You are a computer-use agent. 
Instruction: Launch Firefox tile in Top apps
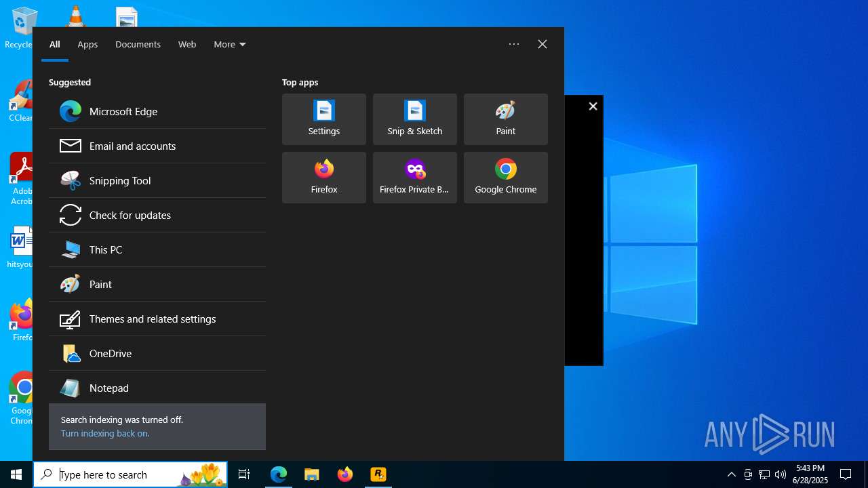click(x=324, y=178)
